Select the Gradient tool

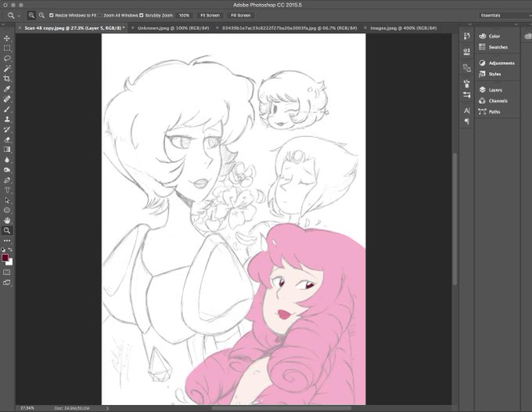click(x=7, y=150)
